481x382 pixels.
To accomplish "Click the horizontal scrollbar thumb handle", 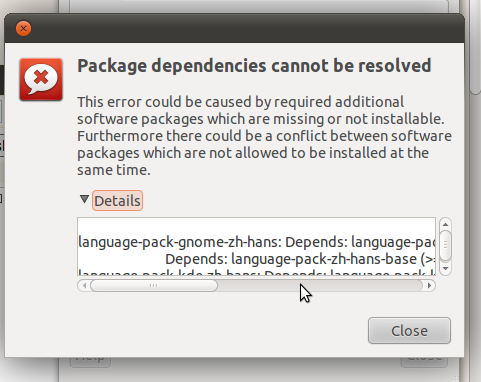I will click(x=154, y=286).
